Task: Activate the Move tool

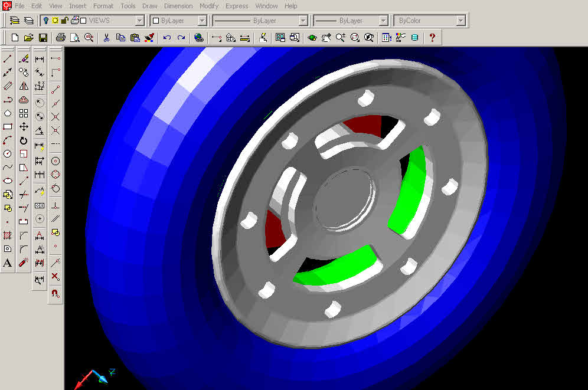Action: coord(24,127)
